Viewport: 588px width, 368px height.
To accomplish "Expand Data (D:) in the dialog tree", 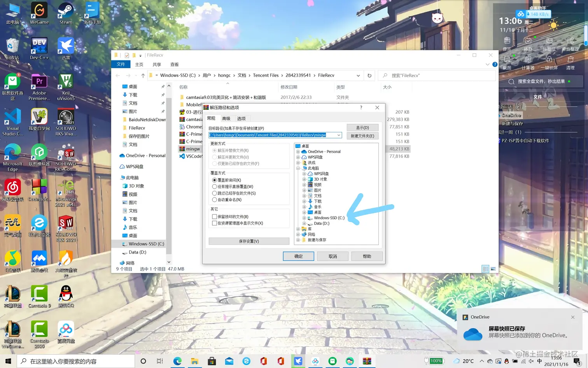I will coord(304,224).
